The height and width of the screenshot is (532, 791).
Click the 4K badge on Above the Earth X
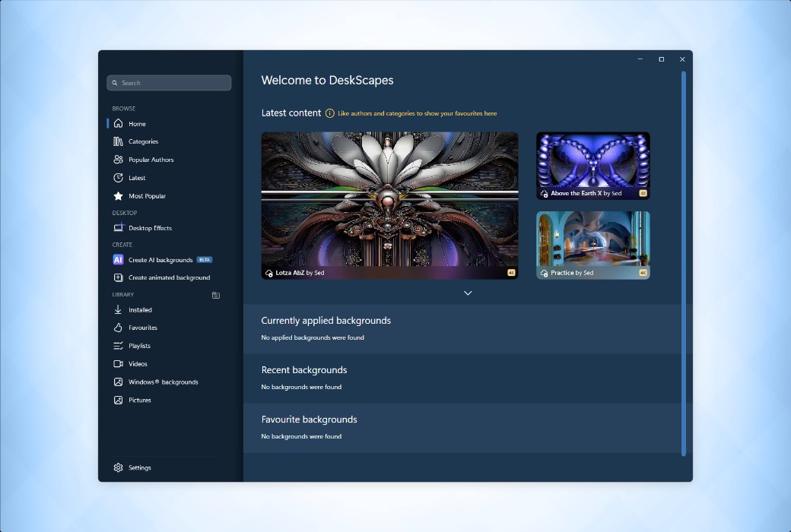(643, 193)
